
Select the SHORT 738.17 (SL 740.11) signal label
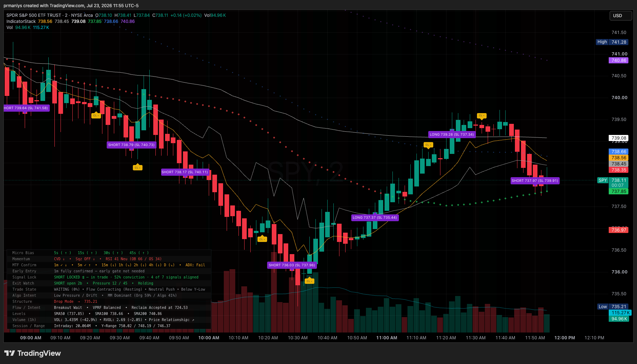tap(185, 172)
